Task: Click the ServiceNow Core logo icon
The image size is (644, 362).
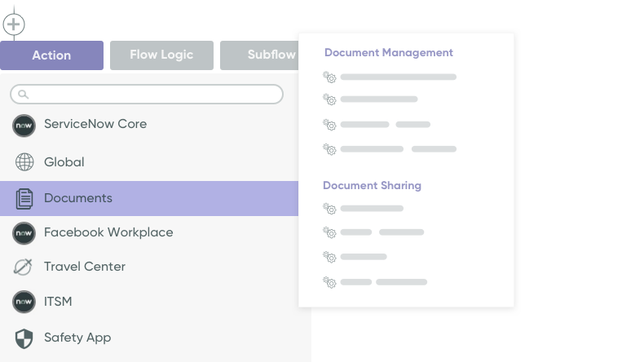Action: [24, 126]
